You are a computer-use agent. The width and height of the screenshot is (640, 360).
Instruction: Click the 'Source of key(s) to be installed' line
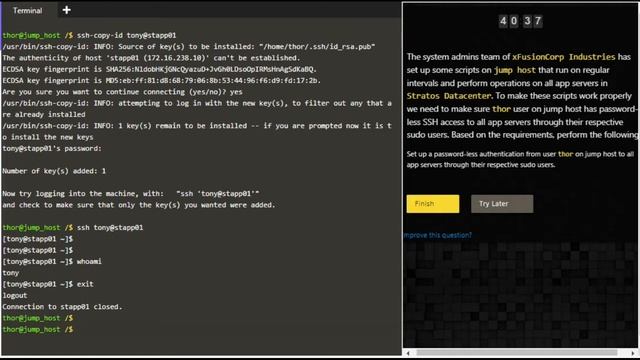click(x=189, y=47)
